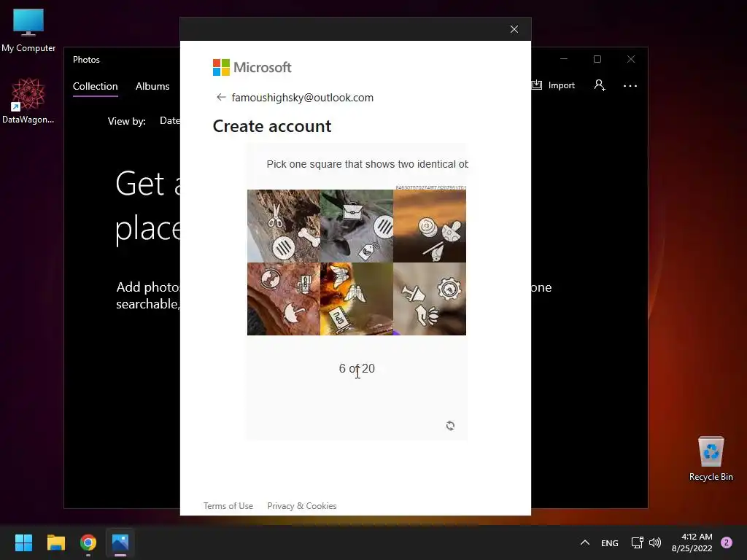Image resolution: width=747 pixels, height=560 pixels.
Task: Click the Microsoft logo
Action: tap(252, 67)
